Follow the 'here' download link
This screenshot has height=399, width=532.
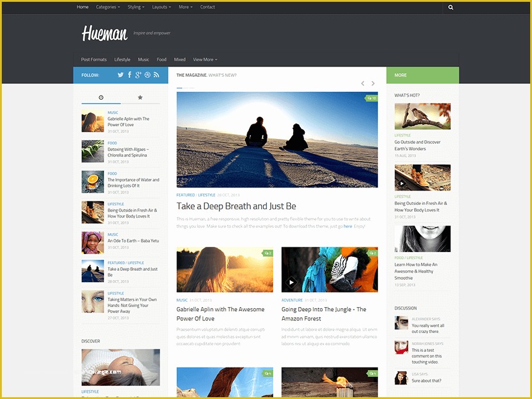click(348, 226)
